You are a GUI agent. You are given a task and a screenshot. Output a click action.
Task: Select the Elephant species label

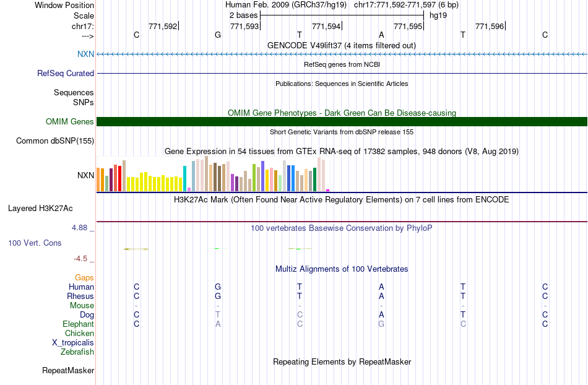pyautogui.click(x=78, y=324)
